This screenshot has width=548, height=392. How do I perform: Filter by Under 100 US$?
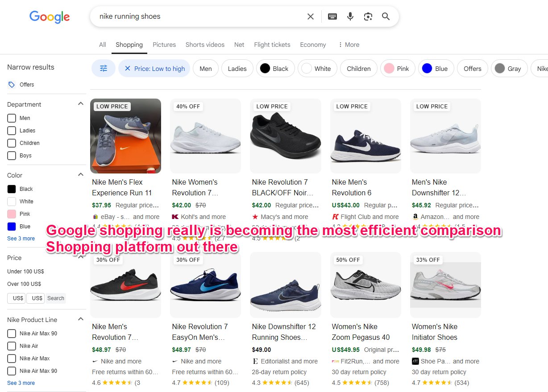point(25,272)
